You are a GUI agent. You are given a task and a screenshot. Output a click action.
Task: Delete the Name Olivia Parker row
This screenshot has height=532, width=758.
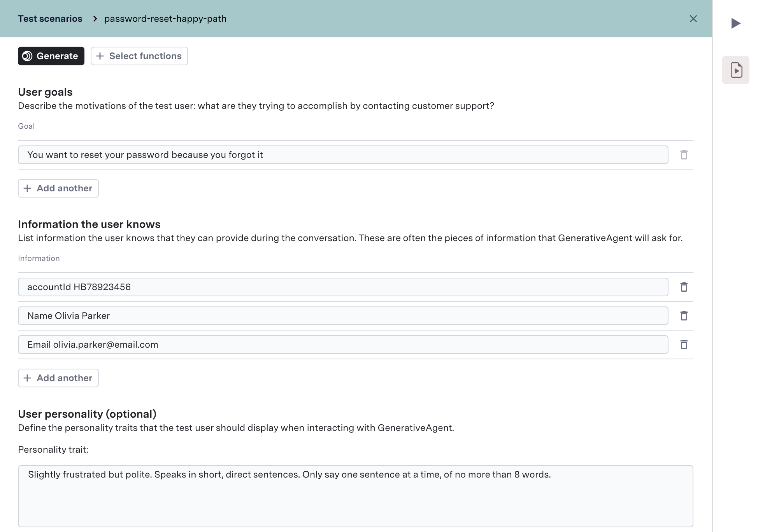coord(684,316)
